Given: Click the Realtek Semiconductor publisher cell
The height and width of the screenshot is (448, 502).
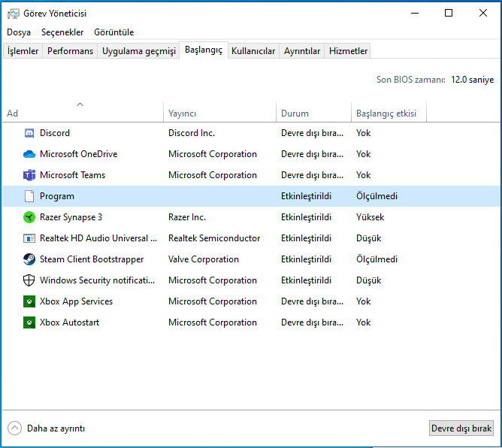Looking at the screenshot, I should click(214, 238).
